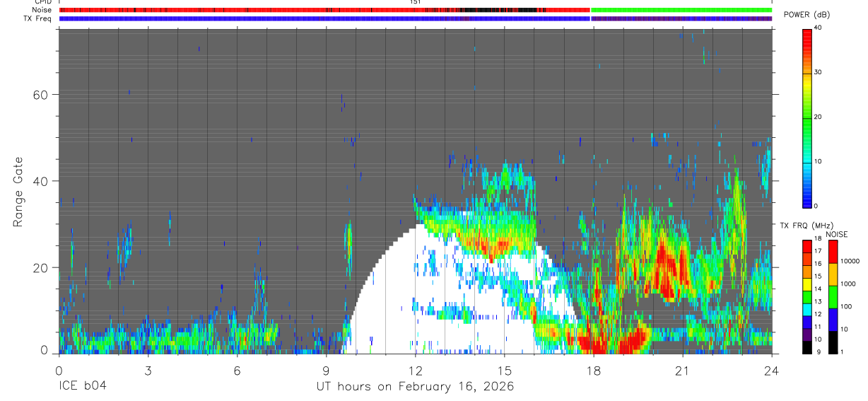Click the red segment of the TX FRQ color scale
868x401 pixels.
[807, 247]
